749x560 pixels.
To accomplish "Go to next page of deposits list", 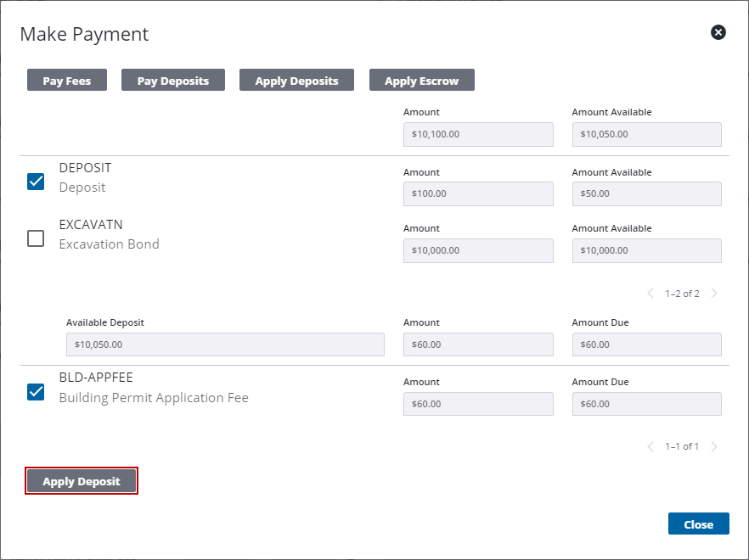I will [714, 294].
